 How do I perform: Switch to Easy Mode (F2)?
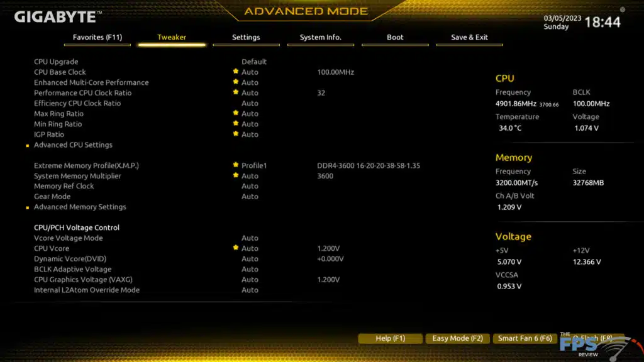[x=458, y=338]
